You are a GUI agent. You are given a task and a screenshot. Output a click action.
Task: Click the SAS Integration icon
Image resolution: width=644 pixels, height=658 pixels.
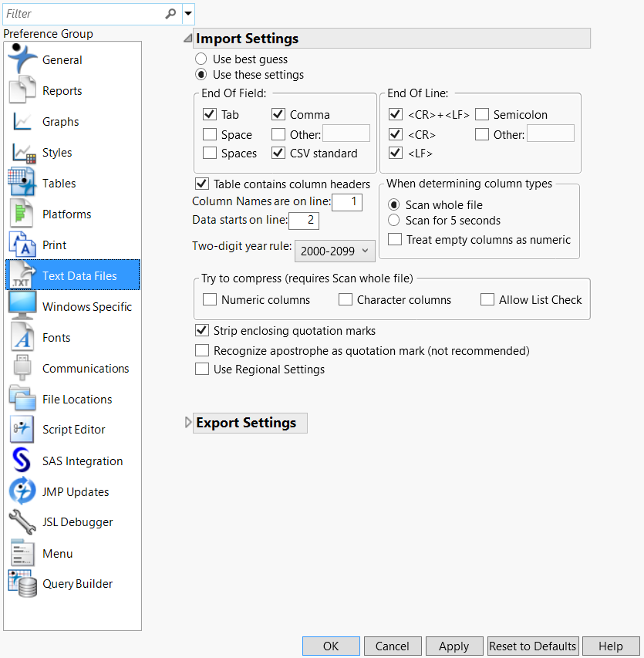coord(22,461)
